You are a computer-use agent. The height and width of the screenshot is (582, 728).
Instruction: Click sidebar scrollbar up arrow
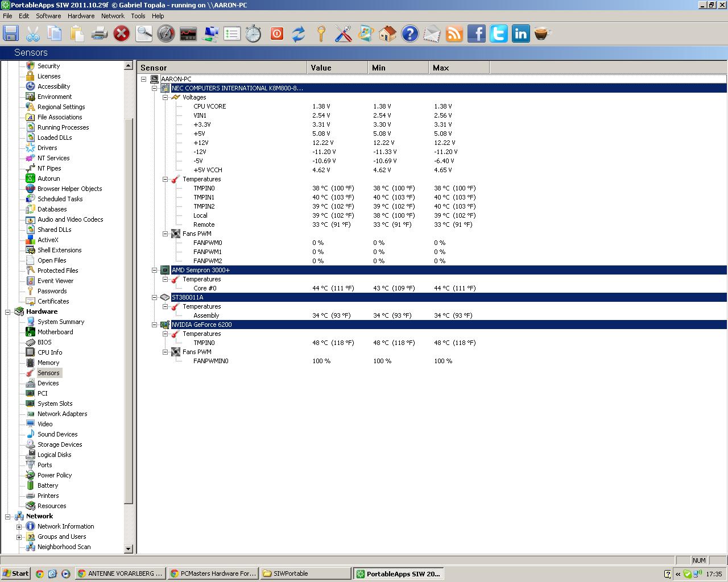128,66
